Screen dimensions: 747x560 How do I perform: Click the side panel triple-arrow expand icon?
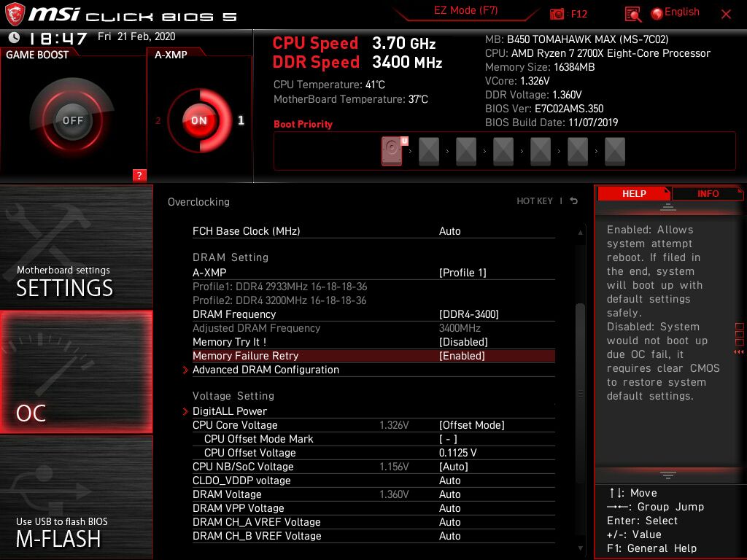coord(739,352)
